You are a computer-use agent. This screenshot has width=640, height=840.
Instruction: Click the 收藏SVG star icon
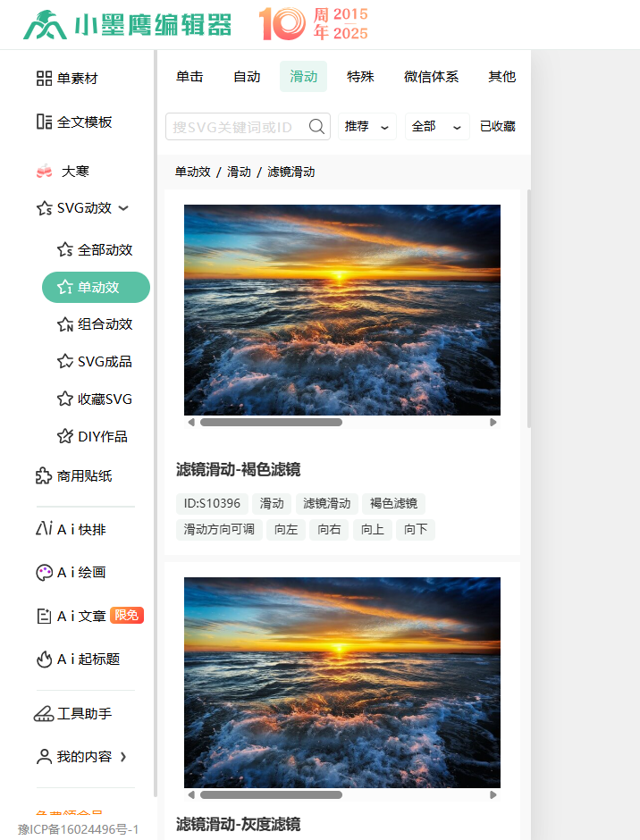coord(65,399)
